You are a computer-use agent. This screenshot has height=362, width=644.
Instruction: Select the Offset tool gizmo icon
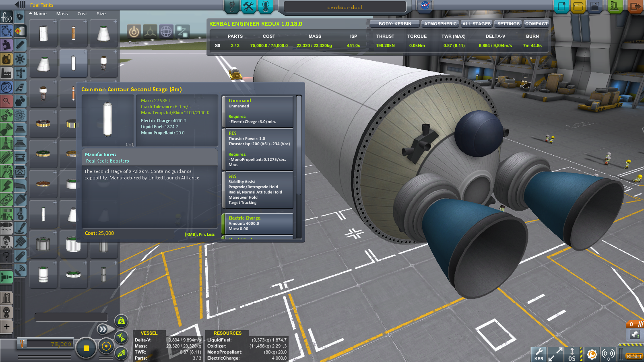coord(150,31)
